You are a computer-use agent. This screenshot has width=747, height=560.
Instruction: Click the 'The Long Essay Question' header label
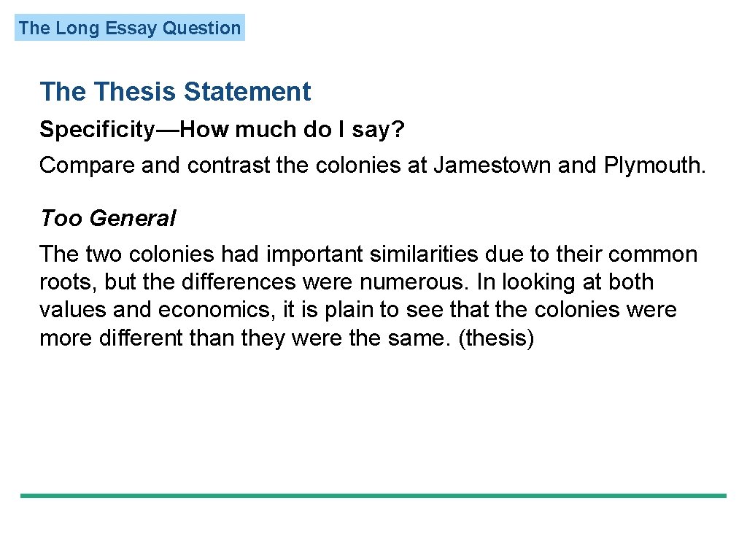click(x=130, y=28)
